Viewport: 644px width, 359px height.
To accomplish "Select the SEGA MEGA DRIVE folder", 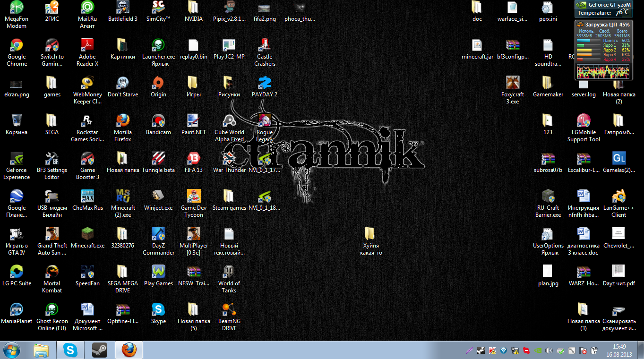I will (x=123, y=279).
